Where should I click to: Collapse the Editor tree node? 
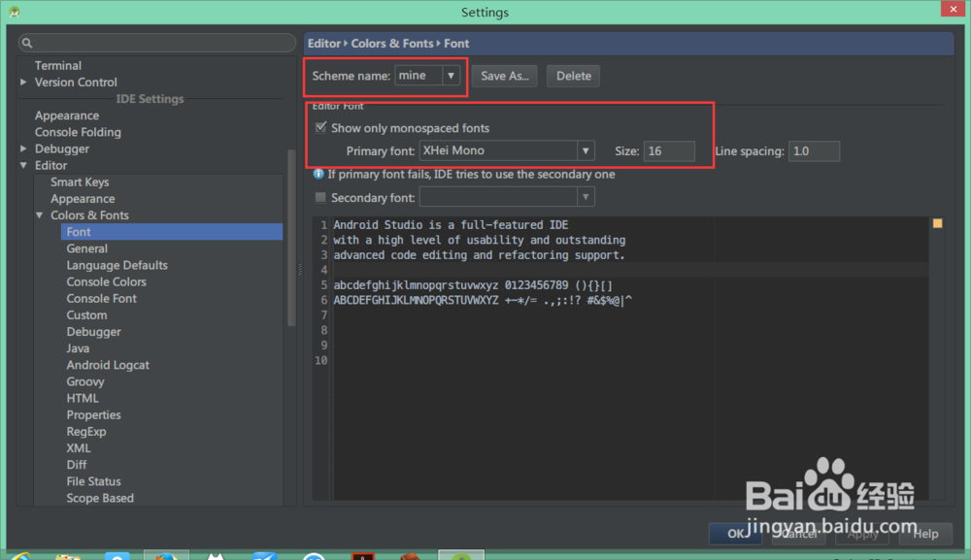23,165
